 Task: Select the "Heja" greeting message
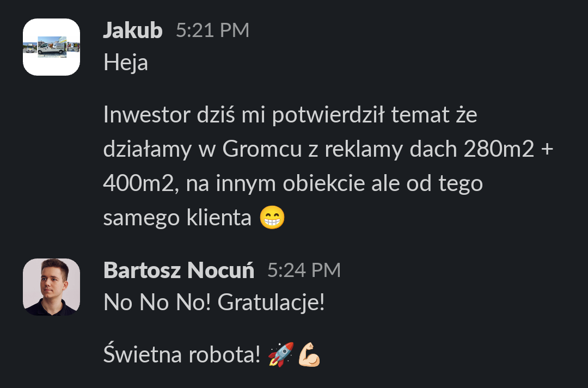(126, 62)
